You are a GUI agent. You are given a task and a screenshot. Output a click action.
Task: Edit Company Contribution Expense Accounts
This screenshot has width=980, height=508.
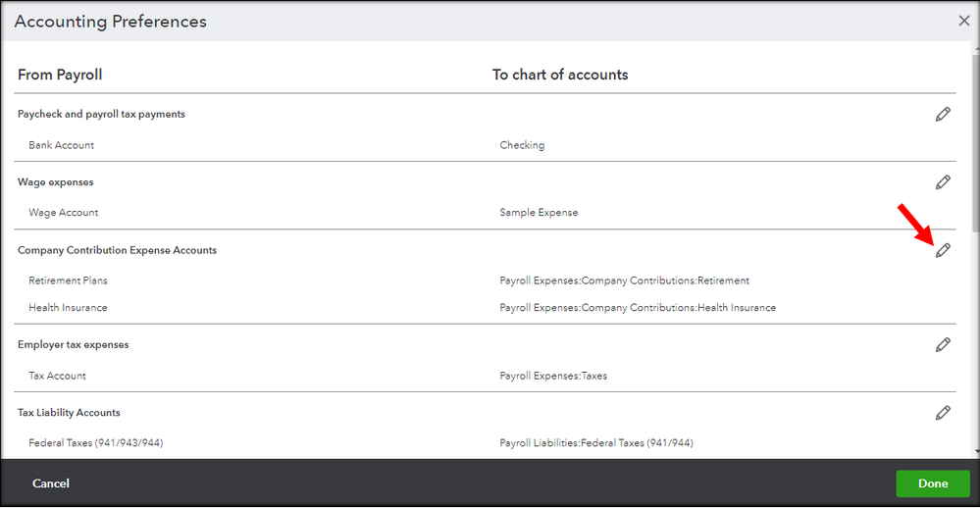943,251
